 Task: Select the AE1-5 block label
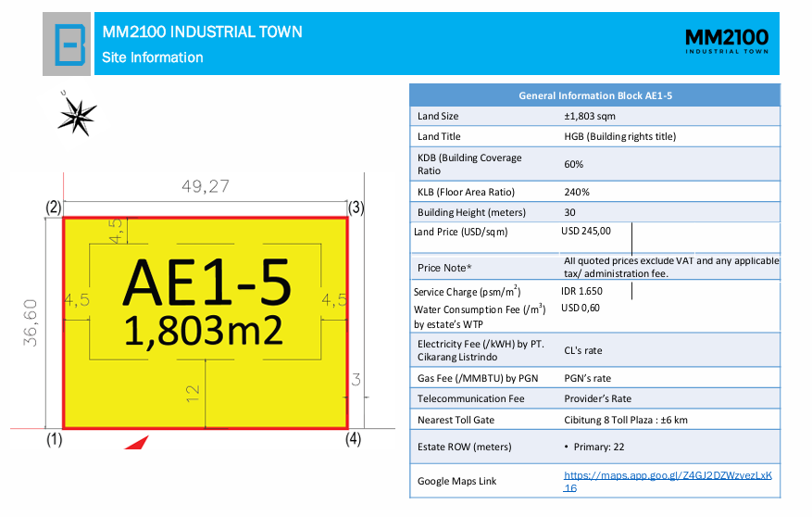(x=206, y=283)
